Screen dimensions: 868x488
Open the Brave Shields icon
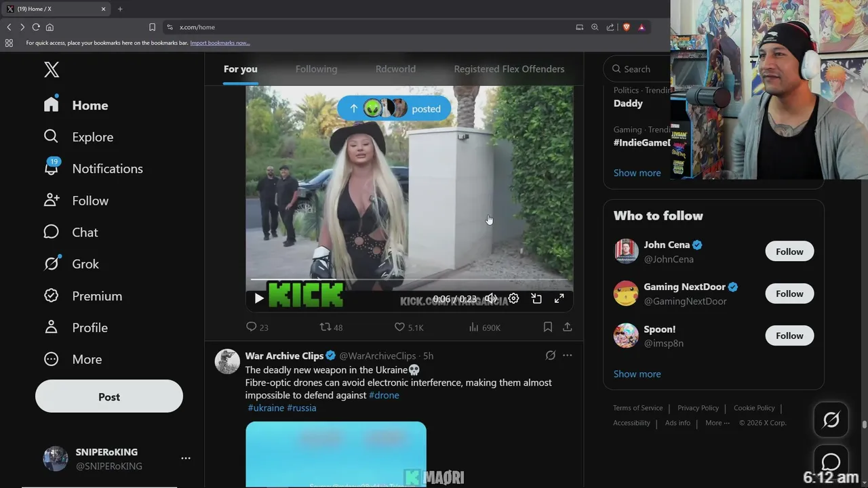(x=626, y=27)
